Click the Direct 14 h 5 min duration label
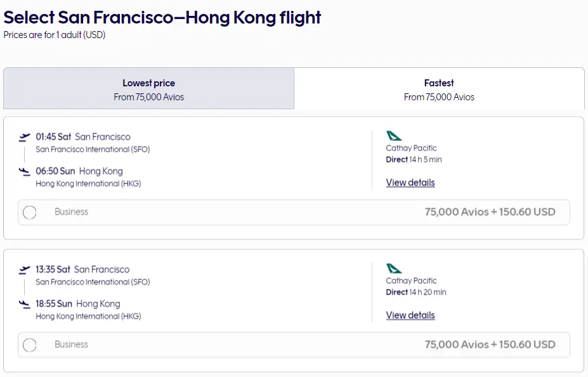Image resolution: width=588 pixels, height=377 pixels. pos(414,160)
